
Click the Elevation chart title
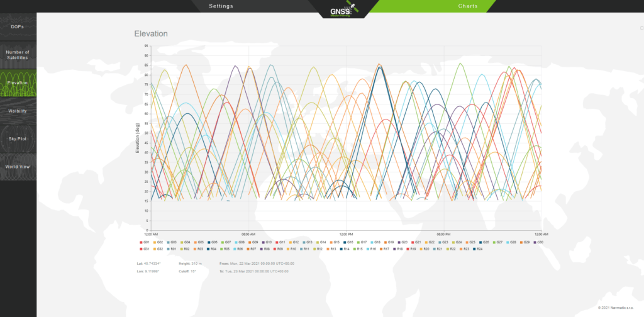(151, 33)
